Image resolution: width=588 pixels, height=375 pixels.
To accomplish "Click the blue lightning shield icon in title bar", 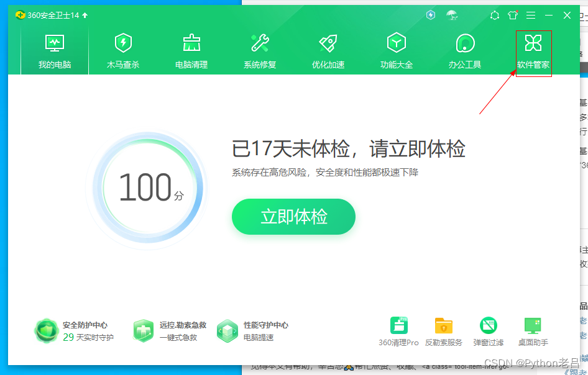I will [431, 15].
